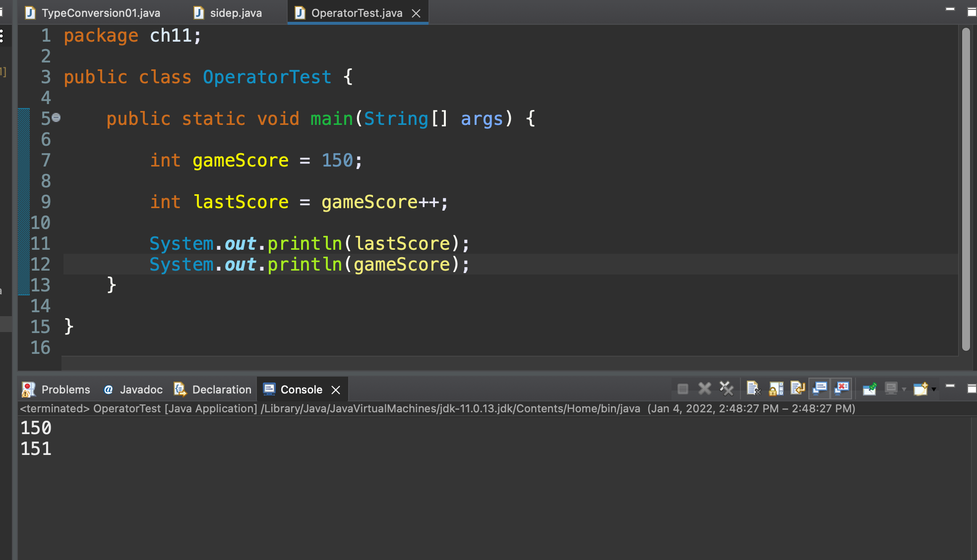The height and width of the screenshot is (560, 977).
Task: Toggle Scroll Lock in the console
Action: coord(776,389)
